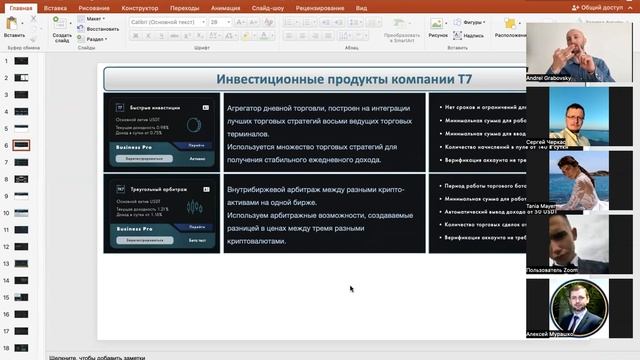The height and width of the screenshot is (360, 640).
Task: Click the Paste clipboard icon
Action: coord(12,24)
